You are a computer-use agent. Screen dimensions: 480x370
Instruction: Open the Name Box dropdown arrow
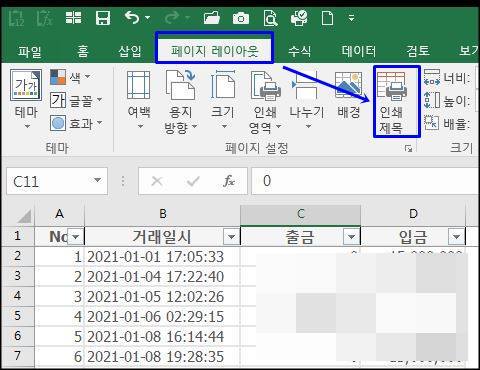pos(97,181)
